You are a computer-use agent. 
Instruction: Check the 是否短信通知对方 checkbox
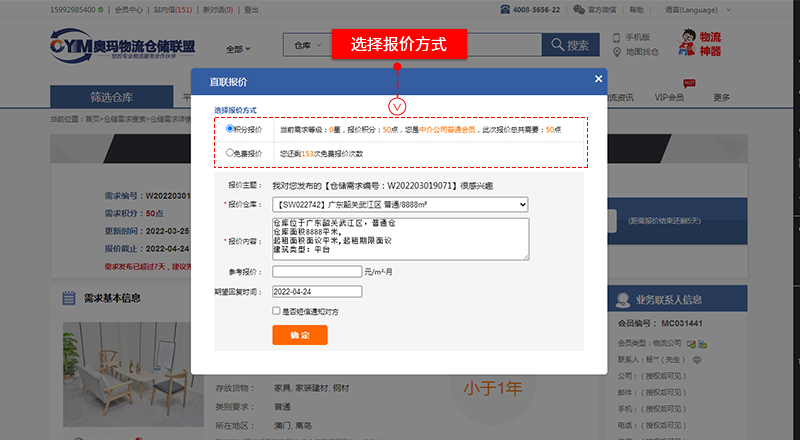coord(277,311)
